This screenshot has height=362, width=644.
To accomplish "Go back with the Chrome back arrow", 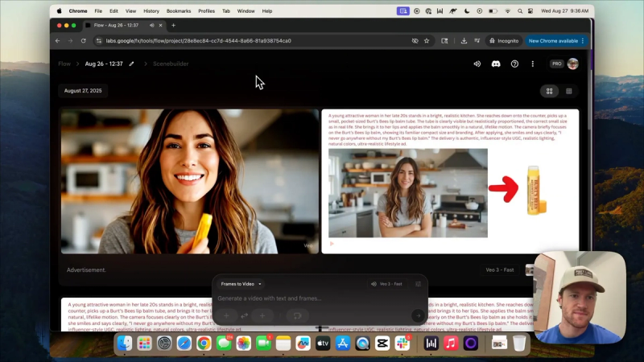I will click(x=57, y=41).
